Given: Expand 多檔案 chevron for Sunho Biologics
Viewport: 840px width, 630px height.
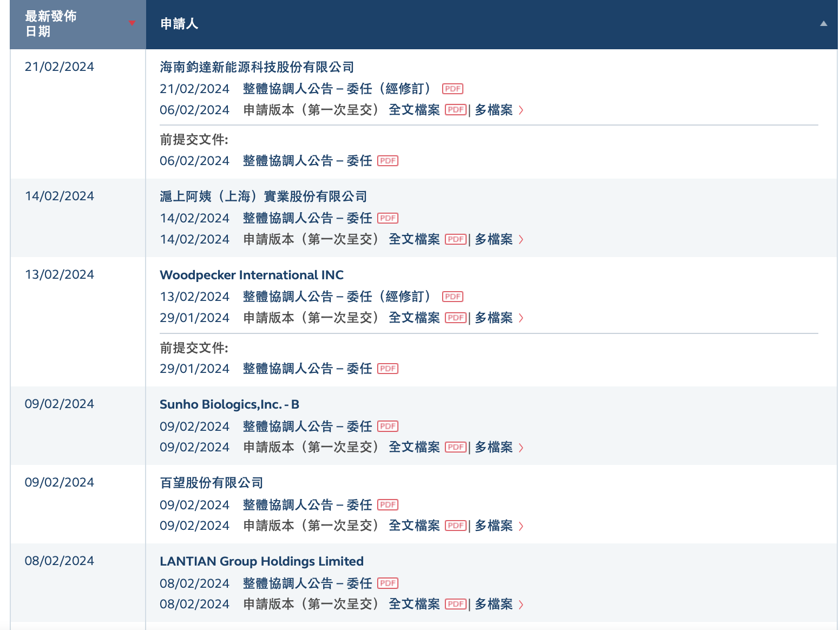Looking at the screenshot, I should tap(521, 448).
